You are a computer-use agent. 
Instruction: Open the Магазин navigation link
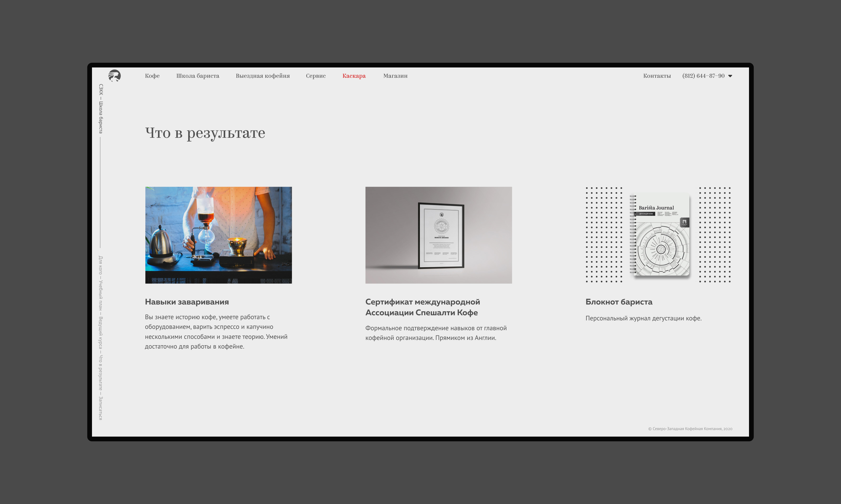coord(395,76)
